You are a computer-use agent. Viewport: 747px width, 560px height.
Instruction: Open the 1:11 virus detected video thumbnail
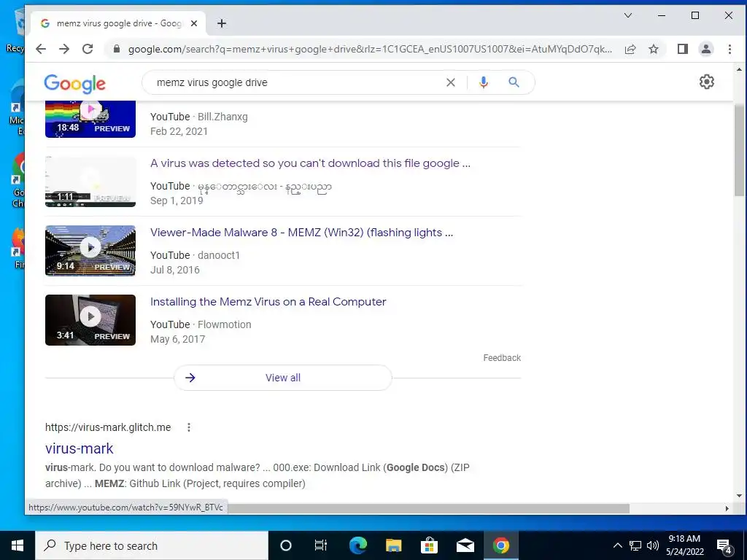[90, 182]
